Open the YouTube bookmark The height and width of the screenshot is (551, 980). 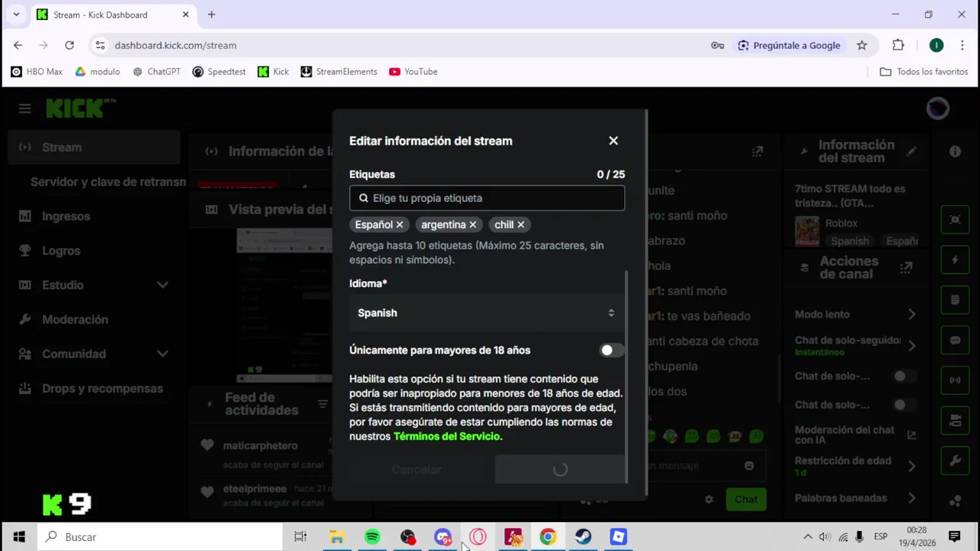(x=413, y=72)
